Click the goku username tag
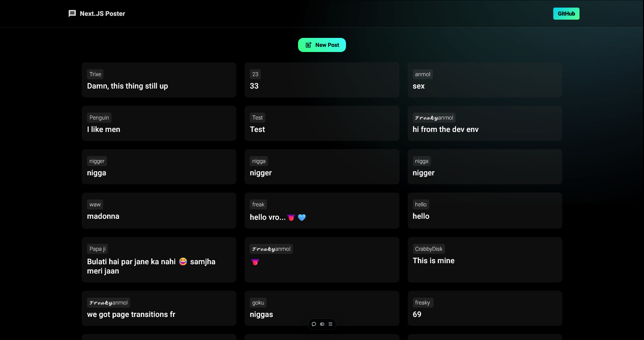This screenshot has width=644, height=340. [x=258, y=302]
